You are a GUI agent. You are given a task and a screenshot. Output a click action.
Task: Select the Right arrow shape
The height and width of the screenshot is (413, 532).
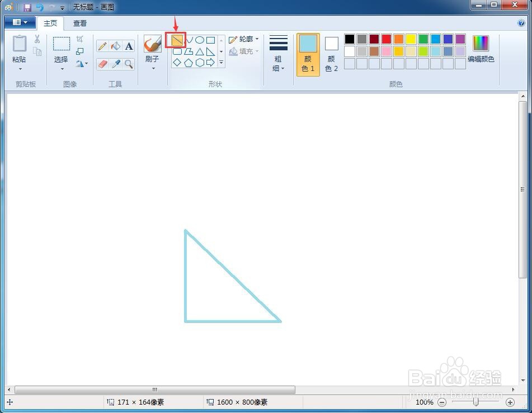[x=211, y=63]
